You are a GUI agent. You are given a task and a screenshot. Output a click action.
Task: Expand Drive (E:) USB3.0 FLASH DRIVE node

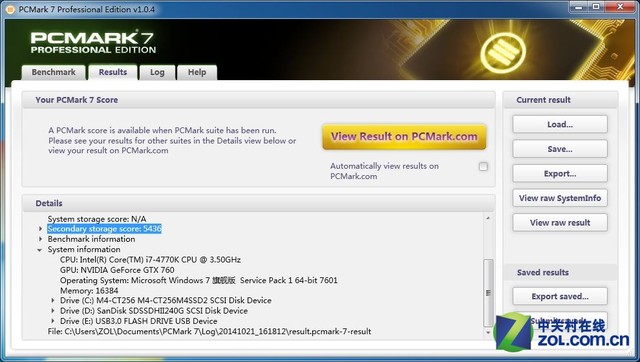tap(53, 321)
